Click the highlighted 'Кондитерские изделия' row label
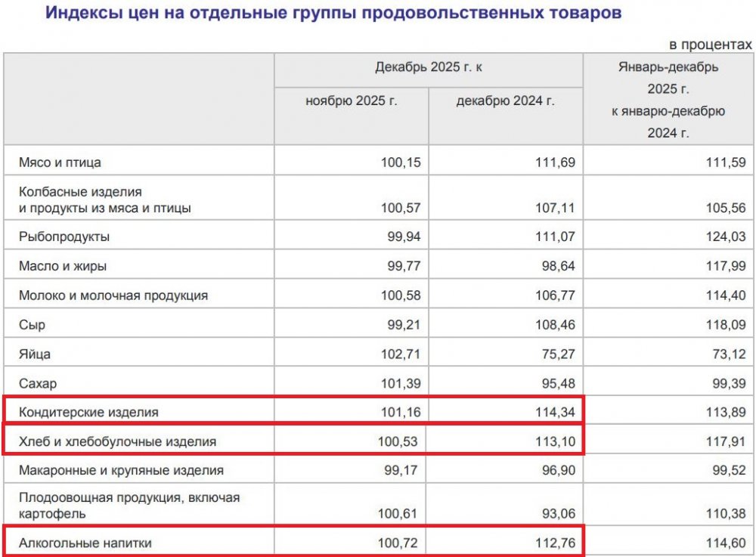Screen dimensions: 756x557 (x=88, y=412)
